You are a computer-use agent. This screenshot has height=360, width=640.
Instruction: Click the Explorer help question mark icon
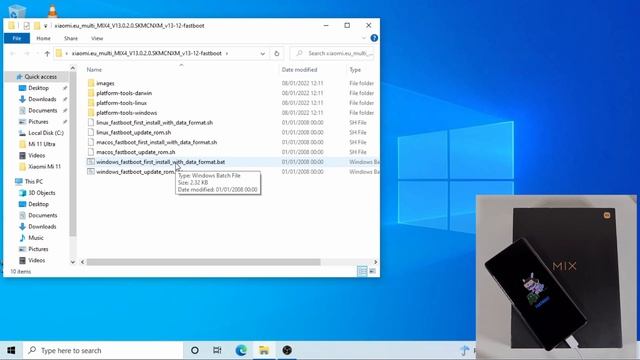click(374, 38)
